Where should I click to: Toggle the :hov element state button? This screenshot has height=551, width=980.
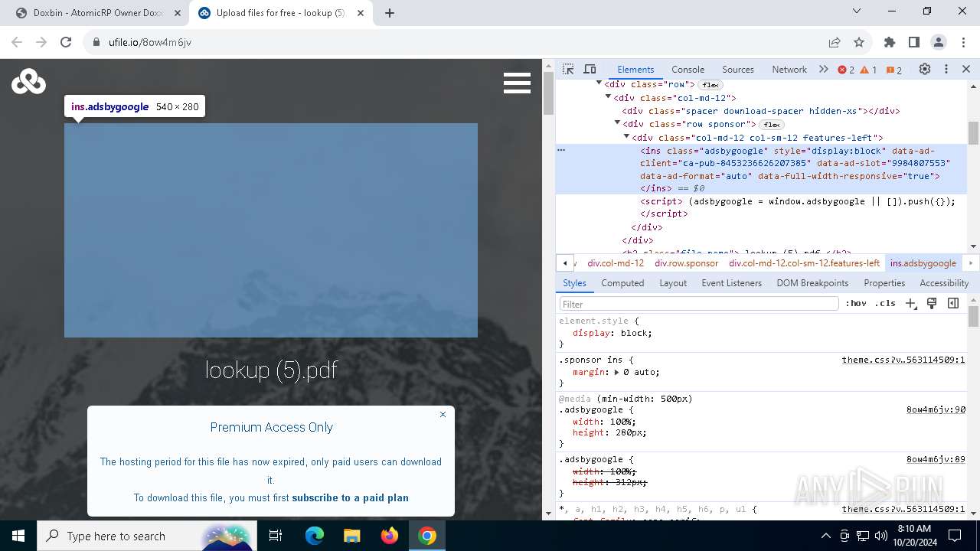click(x=856, y=304)
